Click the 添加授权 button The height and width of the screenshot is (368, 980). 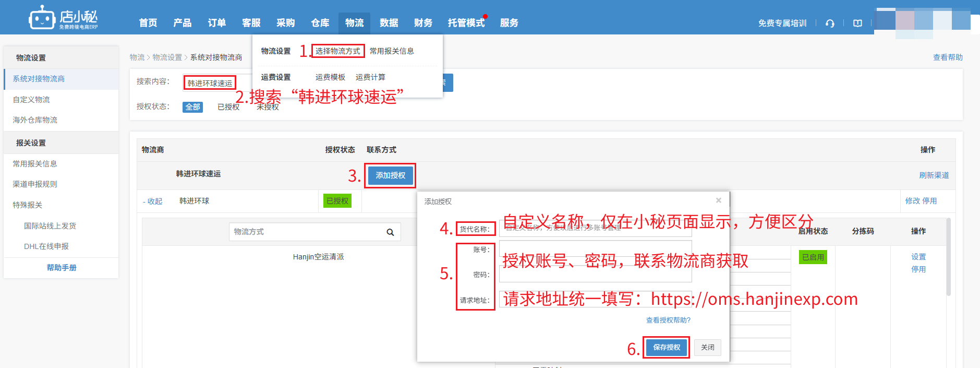390,175
